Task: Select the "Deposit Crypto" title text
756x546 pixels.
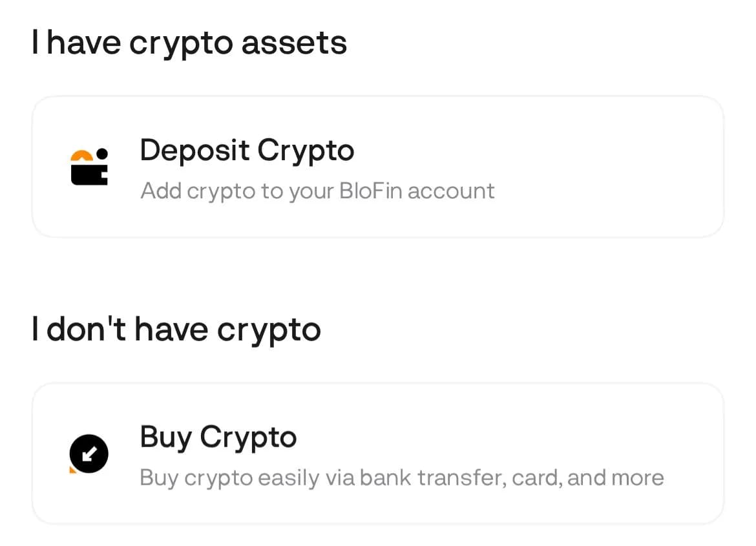Action: click(x=247, y=151)
